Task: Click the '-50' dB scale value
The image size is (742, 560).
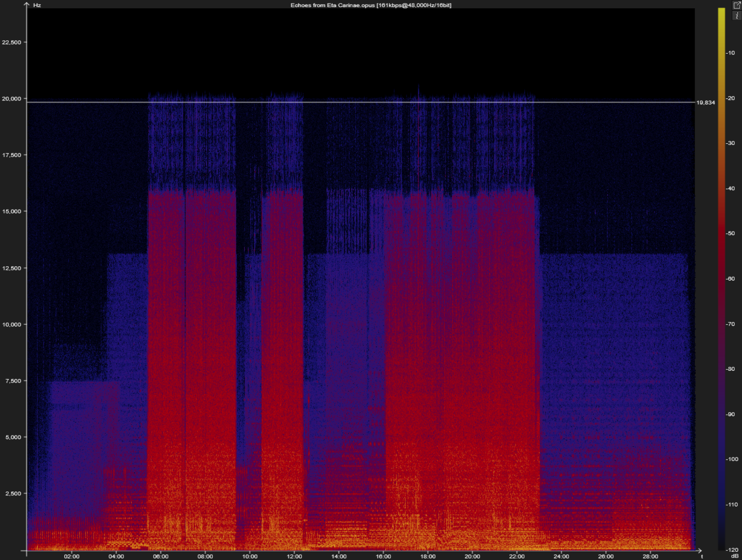Action: click(731, 234)
